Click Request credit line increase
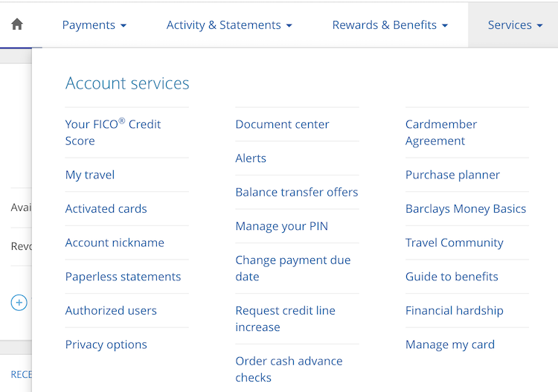558x392 pixels. pyautogui.click(x=285, y=318)
